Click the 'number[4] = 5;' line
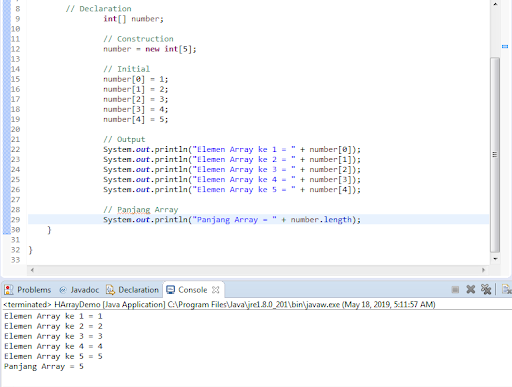 136,119
